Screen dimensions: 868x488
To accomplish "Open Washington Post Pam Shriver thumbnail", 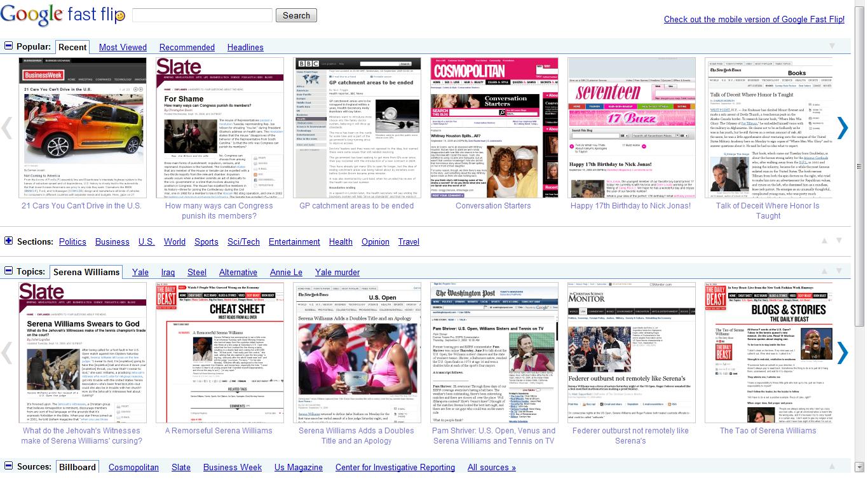I will pos(494,353).
